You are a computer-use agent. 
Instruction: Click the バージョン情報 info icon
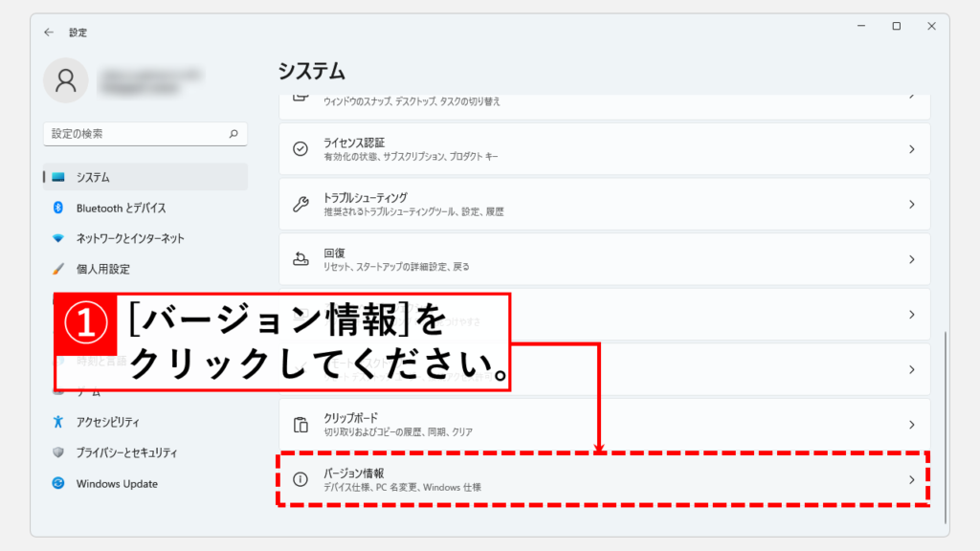tap(301, 479)
